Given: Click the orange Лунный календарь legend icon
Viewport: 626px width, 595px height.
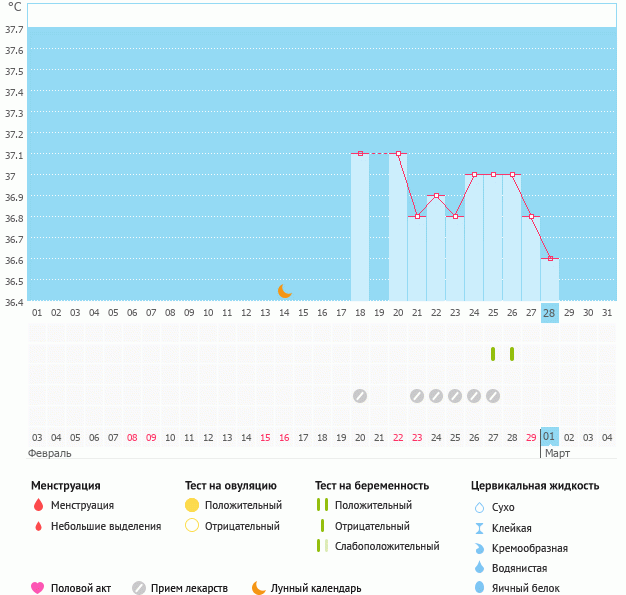Looking at the screenshot, I should (259, 588).
